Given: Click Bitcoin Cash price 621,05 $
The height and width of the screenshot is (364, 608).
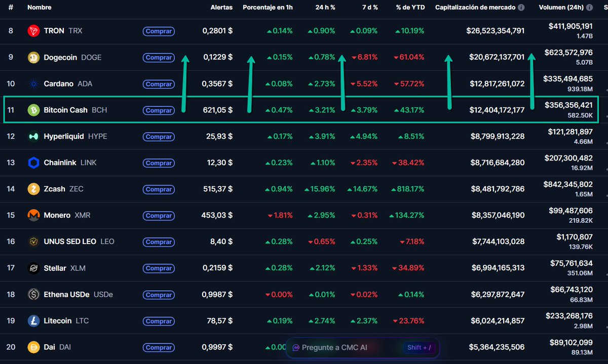Looking at the screenshot, I should click(x=217, y=110).
